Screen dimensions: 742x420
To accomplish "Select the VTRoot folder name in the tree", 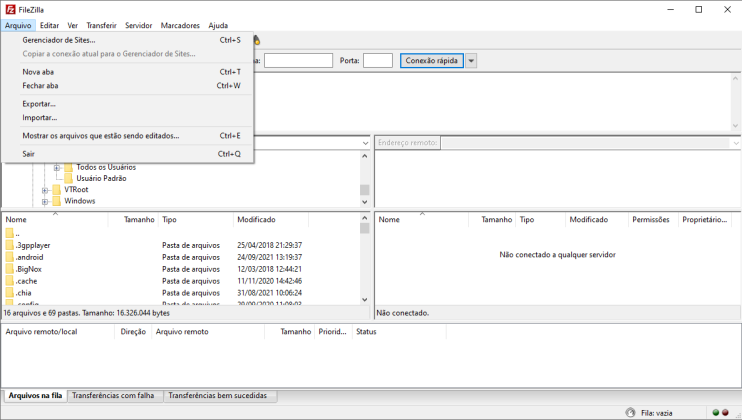I will pos(76,190).
